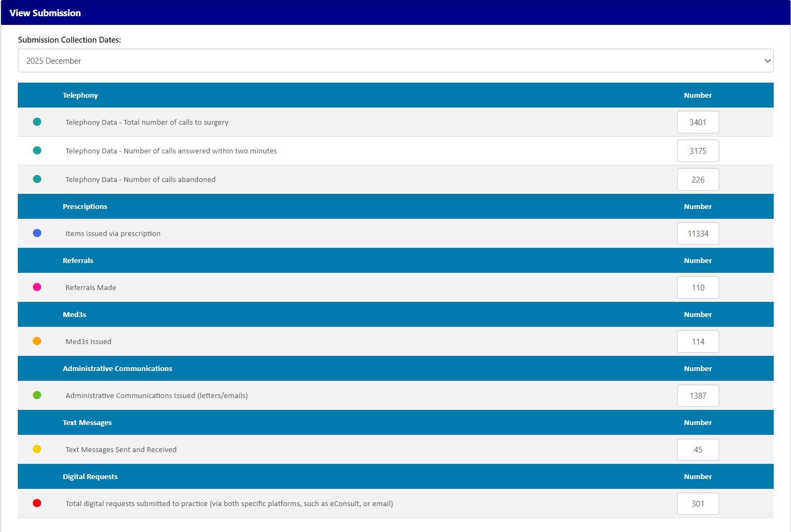Select the Total digital requests number field
791x532 pixels.
click(x=698, y=503)
